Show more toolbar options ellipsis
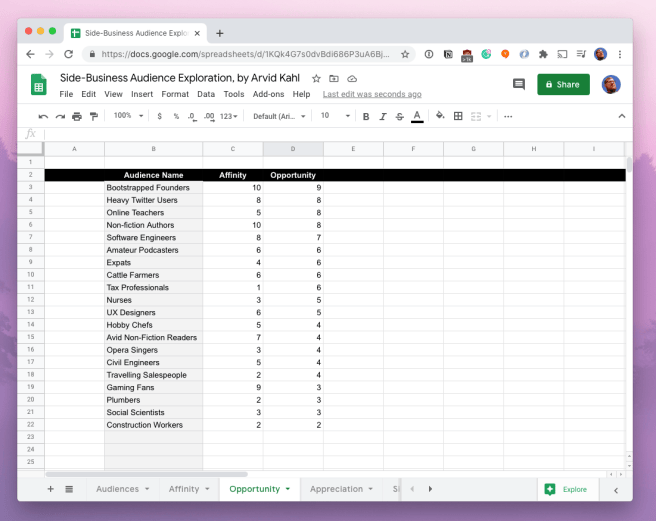Screen dimensions: 656x521 point(508,116)
